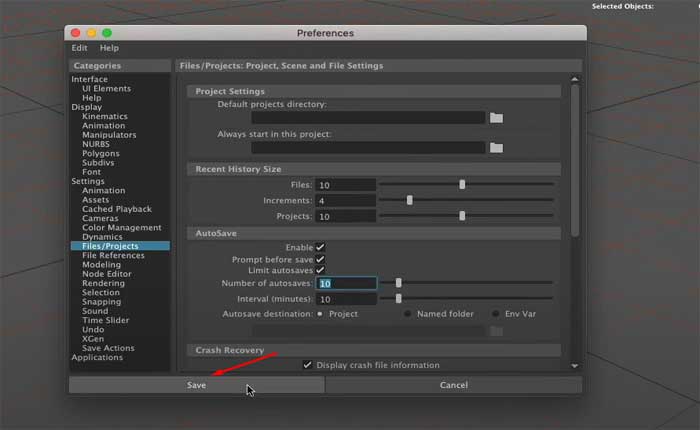Toggle Prompt before save checkbox
This screenshot has width=700, height=430.
[x=320, y=259]
